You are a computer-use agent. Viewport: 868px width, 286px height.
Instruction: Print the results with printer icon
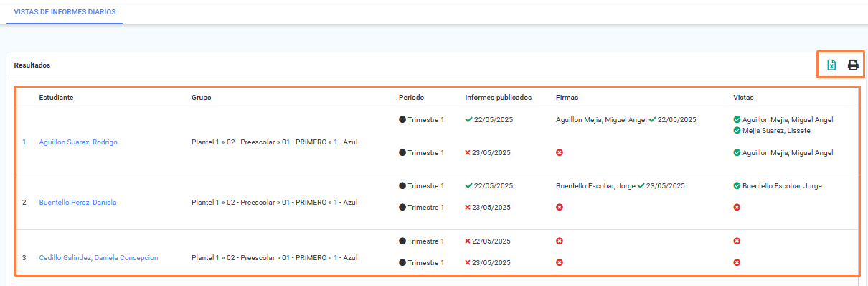853,65
